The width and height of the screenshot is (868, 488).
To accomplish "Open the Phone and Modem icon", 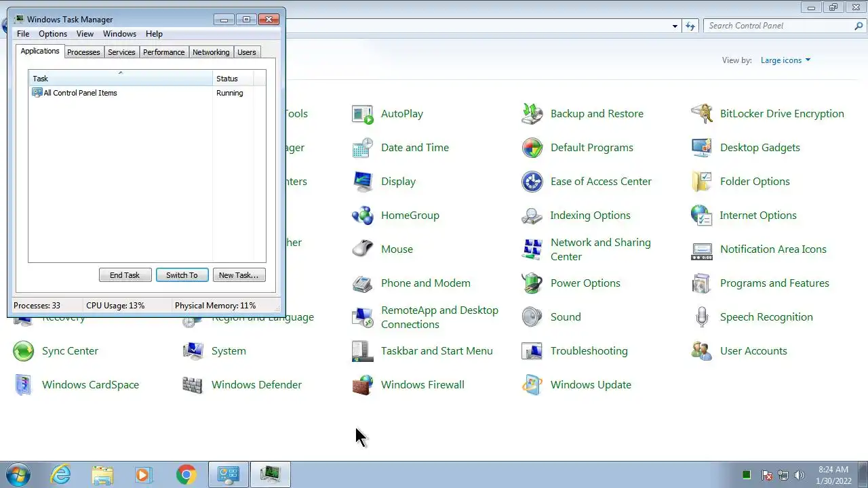I will click(362, 283).
